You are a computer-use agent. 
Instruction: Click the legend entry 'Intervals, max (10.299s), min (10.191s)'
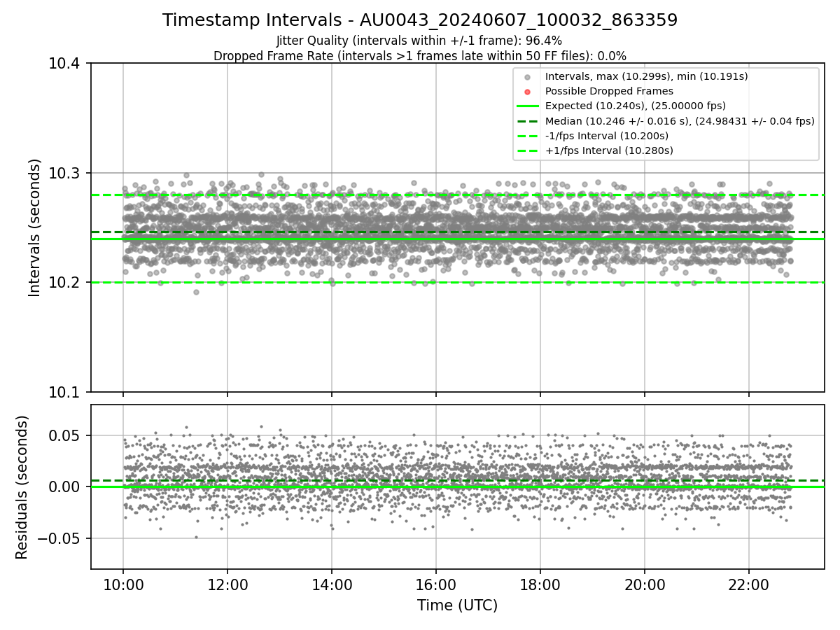tap(647, 76)
